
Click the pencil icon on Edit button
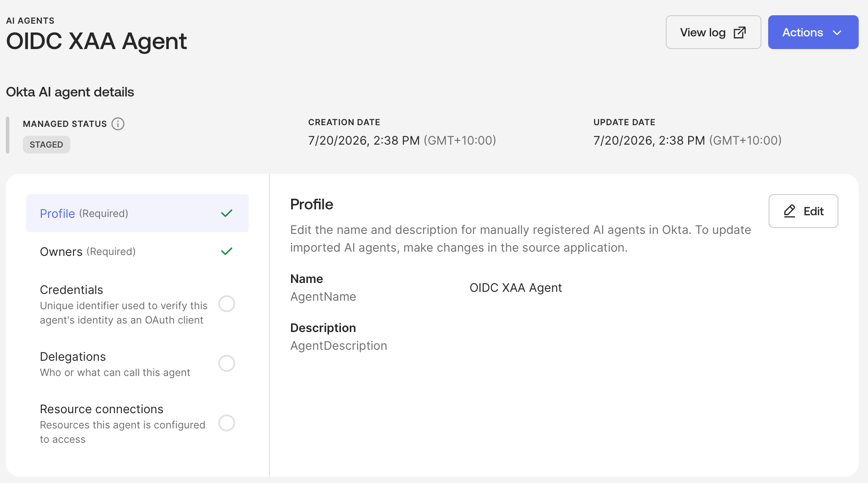coord(790,211)
